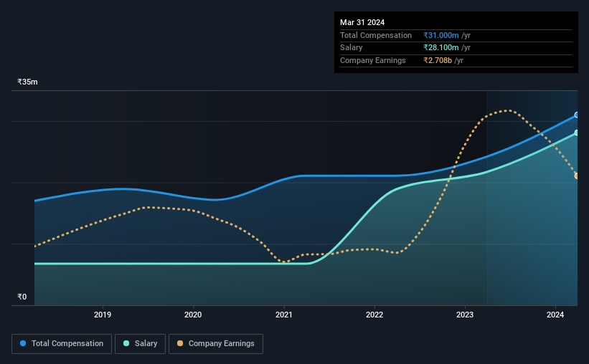Click the blue Total Compensation legend dot
This screenshot has width=589, height=364.
(x=23, y=343)
